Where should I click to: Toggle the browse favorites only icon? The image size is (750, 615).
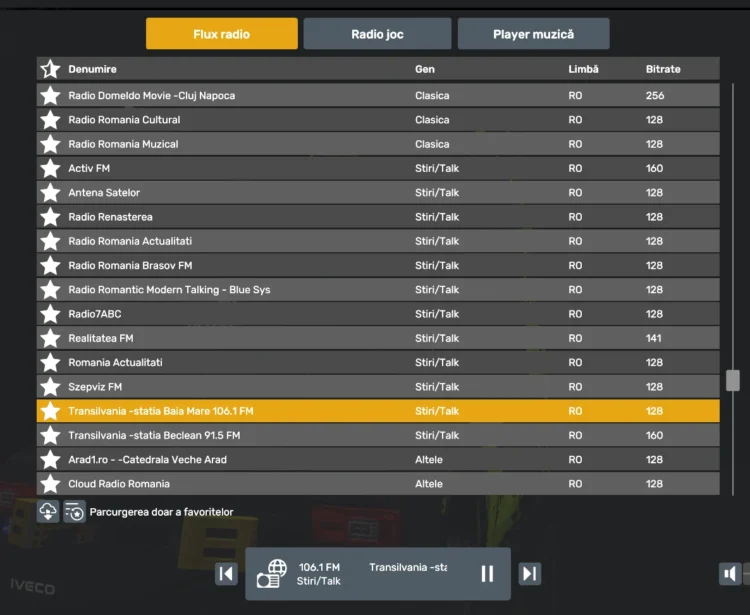(75, 512)
